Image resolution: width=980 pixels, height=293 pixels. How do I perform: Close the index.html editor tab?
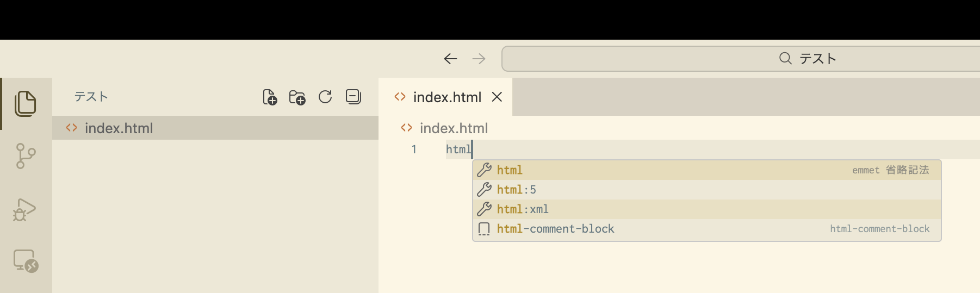(x=497, y=97)
